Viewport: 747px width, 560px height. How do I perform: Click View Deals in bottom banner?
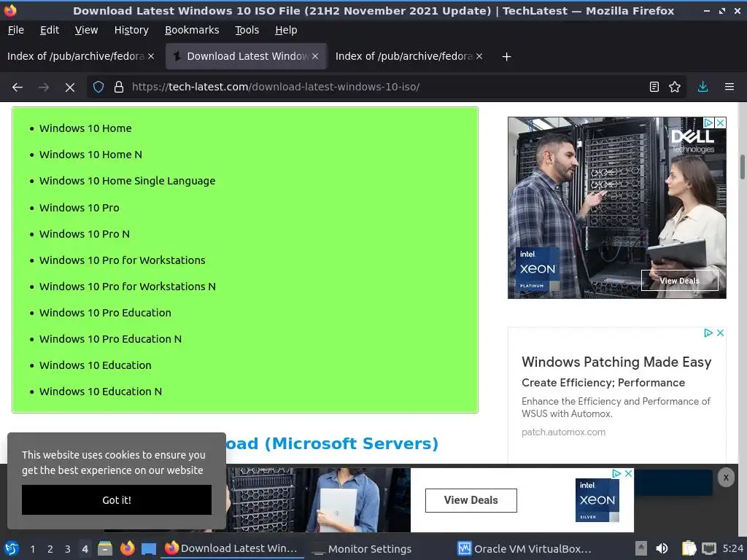coord(471,500)
